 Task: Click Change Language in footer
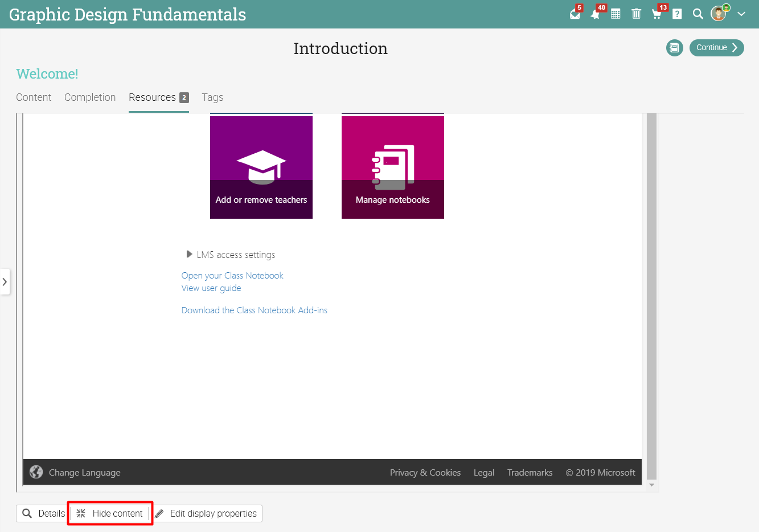tap(84, 473)
